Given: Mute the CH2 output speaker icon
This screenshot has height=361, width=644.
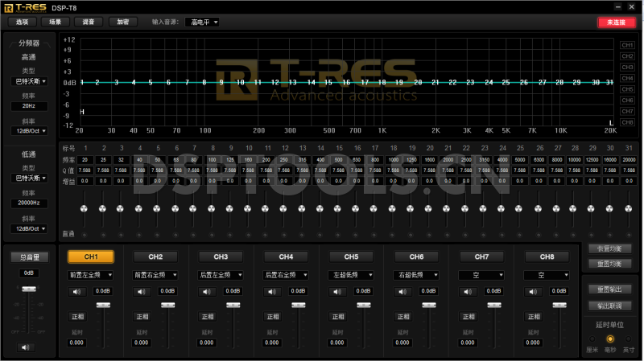Looking at the screenshot, I should [x=142, y=292].
